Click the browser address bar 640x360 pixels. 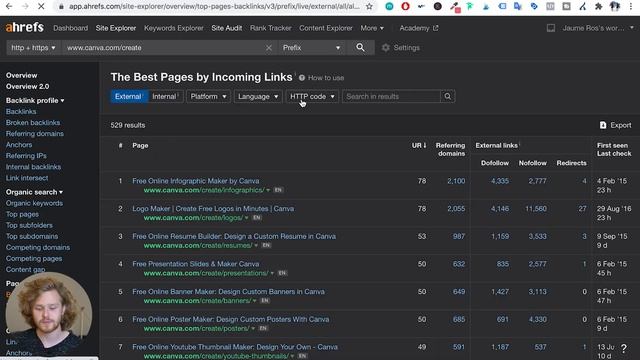click(213, 7)
